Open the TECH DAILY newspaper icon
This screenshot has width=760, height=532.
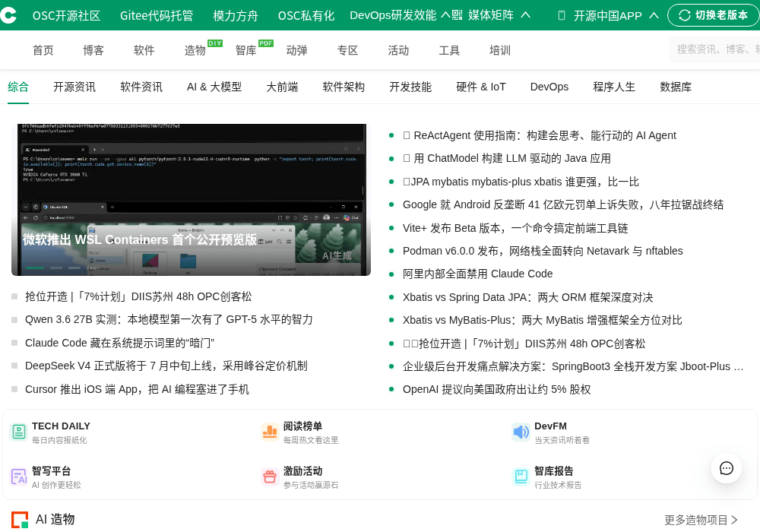[19, 432]
